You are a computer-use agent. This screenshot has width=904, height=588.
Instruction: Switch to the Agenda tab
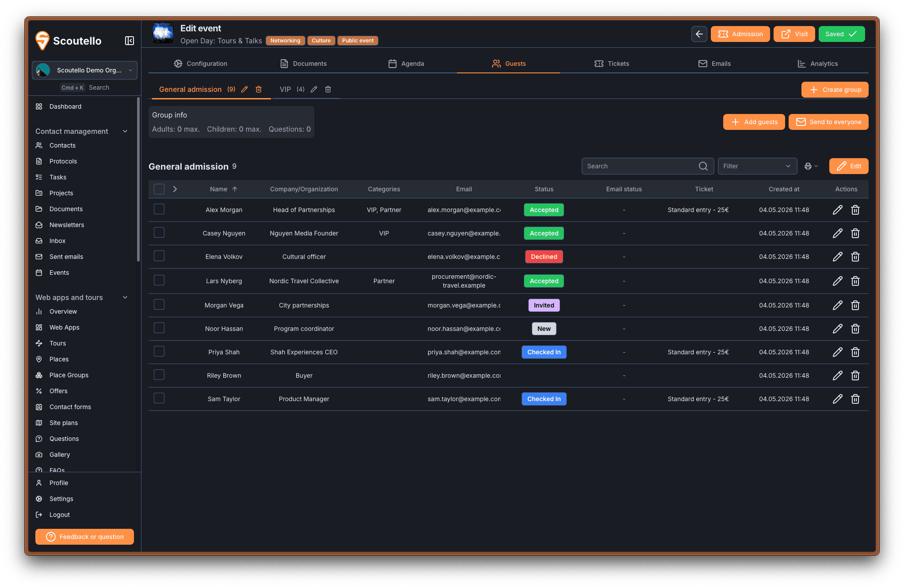pos(406,64)
